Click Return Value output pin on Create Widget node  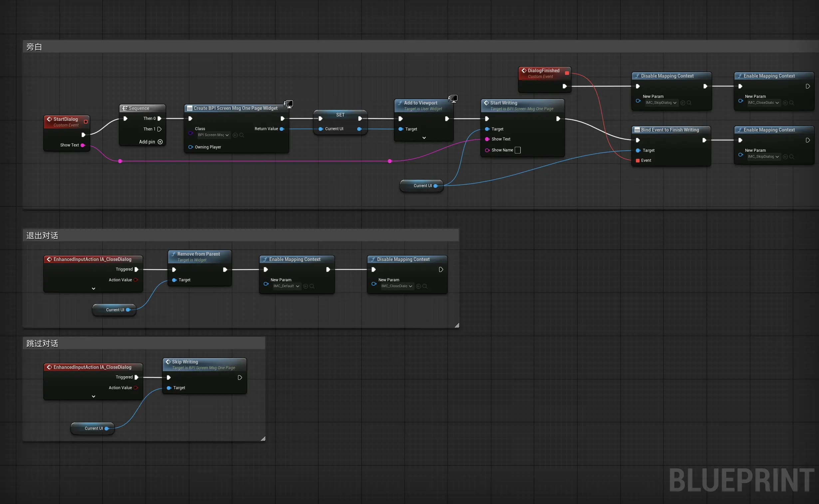(x=282, y=129)
